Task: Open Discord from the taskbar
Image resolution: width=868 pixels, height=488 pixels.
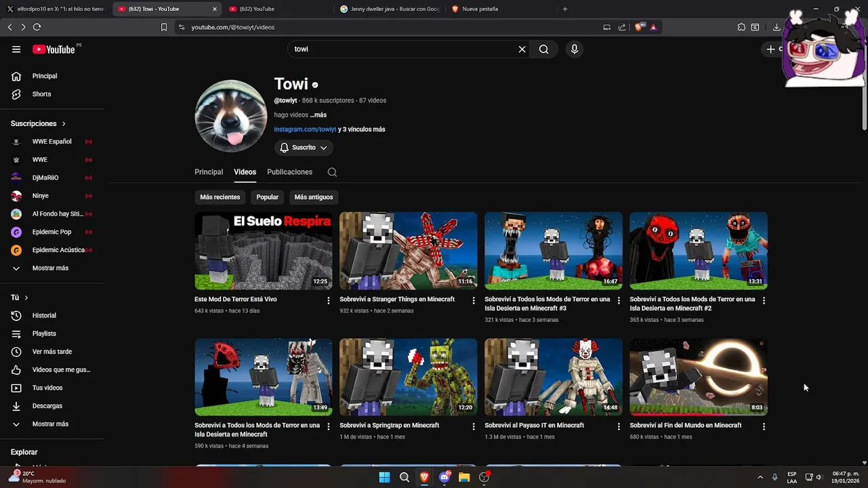Action: (x=445, y=477)
